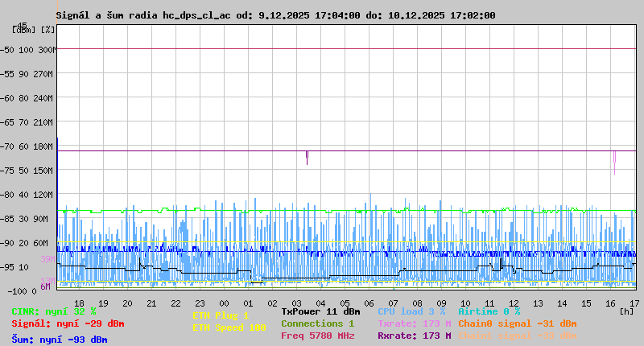
Task: Click the "ETH Plug 1" legend label
Action: pos(221,315)
